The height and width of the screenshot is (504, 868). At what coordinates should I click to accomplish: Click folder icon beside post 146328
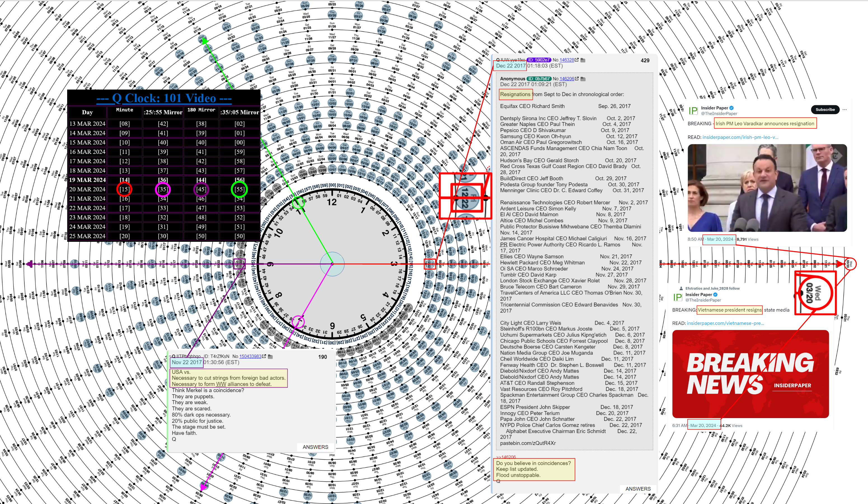[583, 60]
